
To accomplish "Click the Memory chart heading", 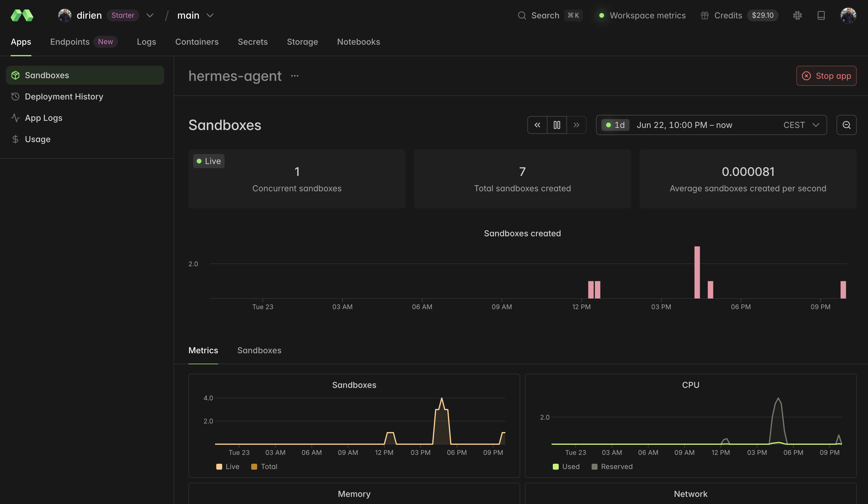I will [x=354, y=494].
